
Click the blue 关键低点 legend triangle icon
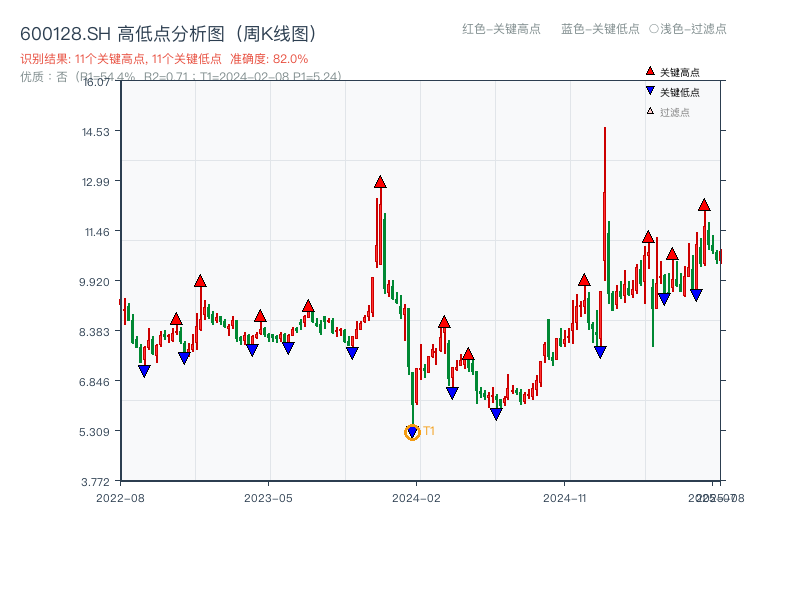tap(648, 90)
